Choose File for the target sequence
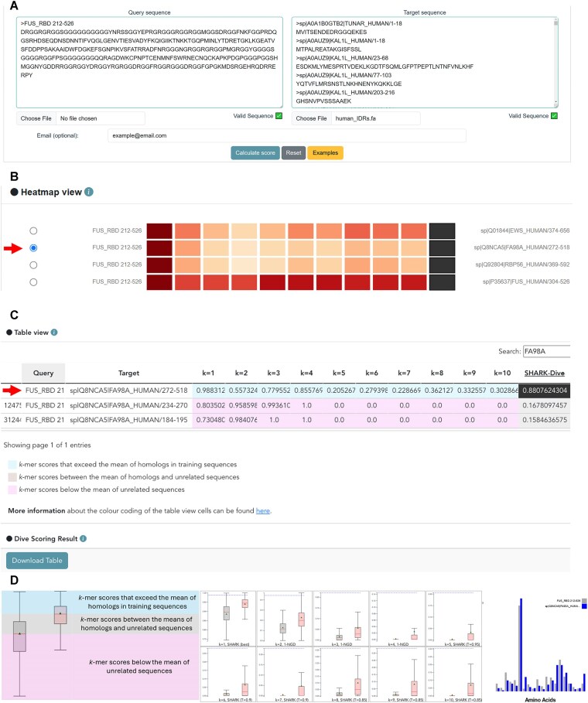The width and height of the screenshot is (588, 703). pos(311,118)
